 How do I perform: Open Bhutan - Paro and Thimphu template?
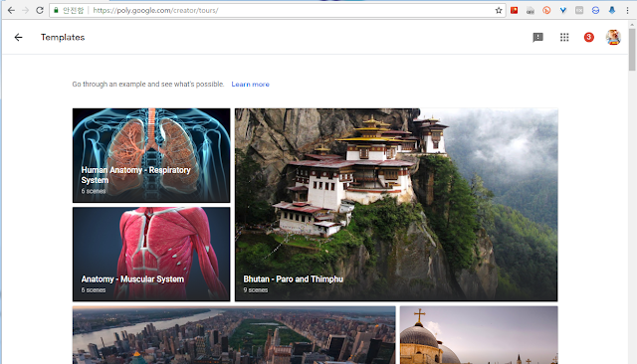pos(396,205)
